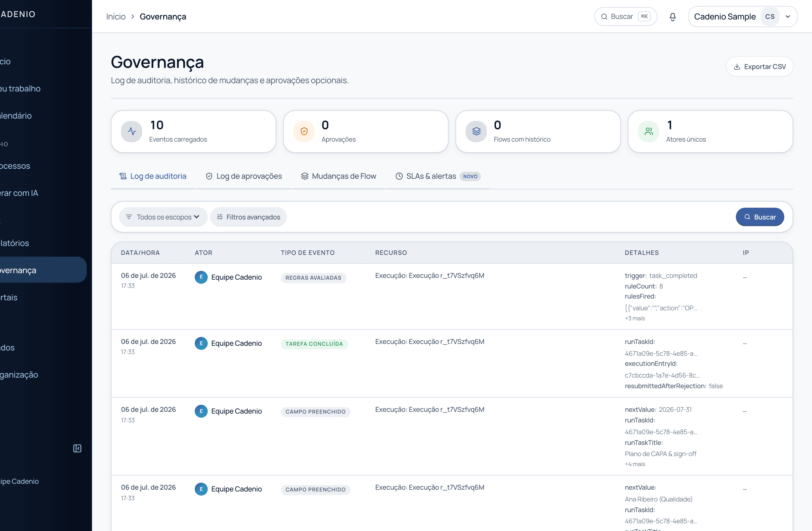This screenshot has width=812, height=531.
Task: Click Ana Ribeiro (Qualidade) detail value
Action: point(659,499)
